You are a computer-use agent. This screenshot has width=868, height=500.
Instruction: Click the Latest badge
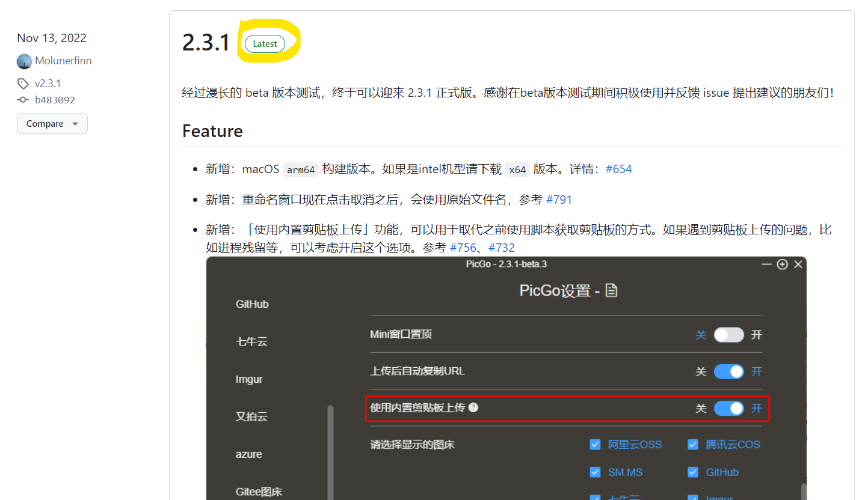[265, 44]
